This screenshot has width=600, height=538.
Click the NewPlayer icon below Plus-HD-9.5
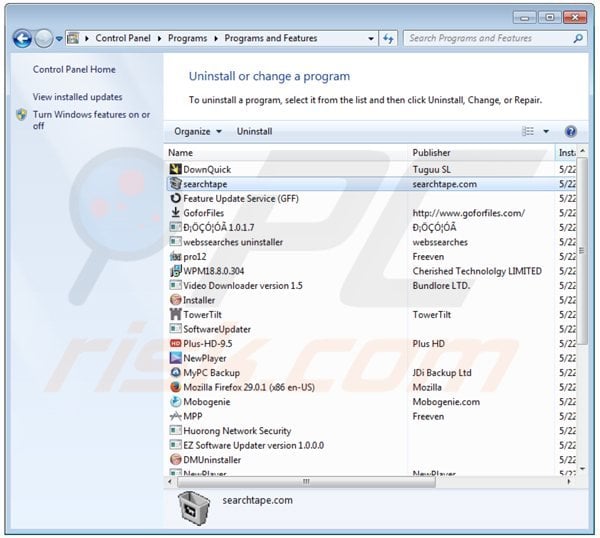[175, 358]
